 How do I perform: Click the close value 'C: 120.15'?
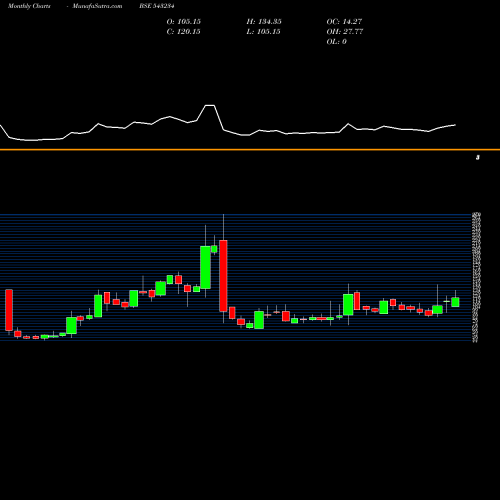(x=184, y=32)
